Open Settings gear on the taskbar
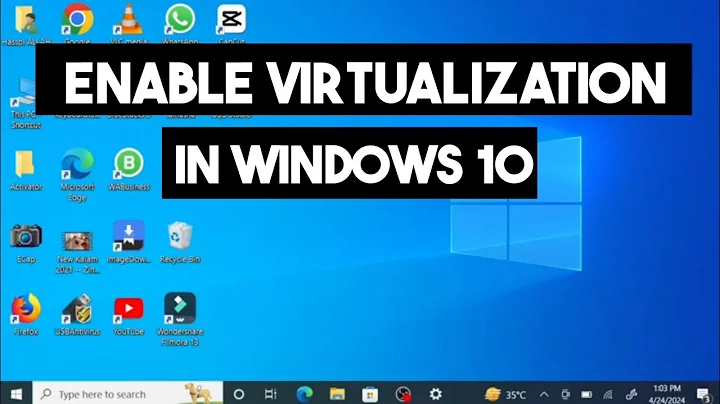The height and width of the screenshot is (404, 720). pos(435,394)
